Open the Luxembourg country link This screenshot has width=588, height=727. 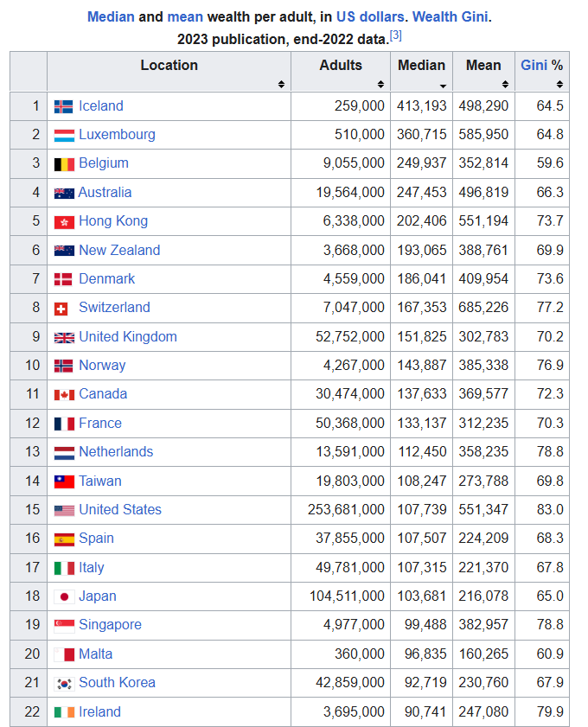117,135
